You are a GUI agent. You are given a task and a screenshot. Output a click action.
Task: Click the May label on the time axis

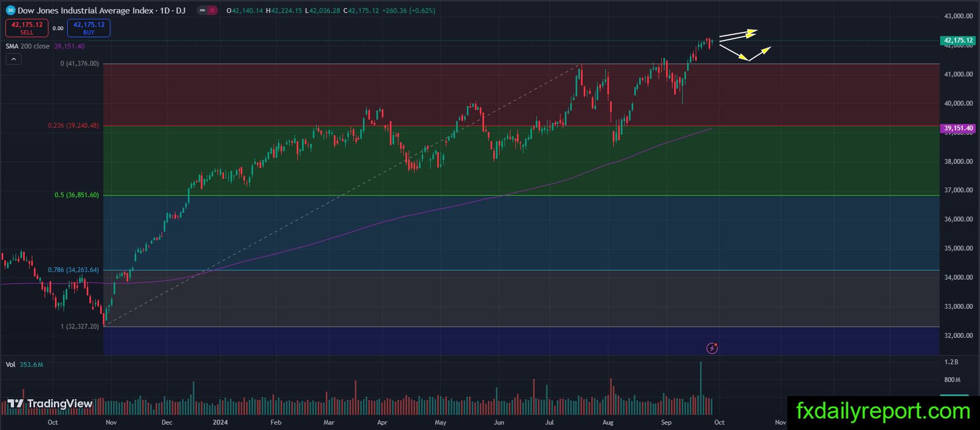[x=440, y=422]
